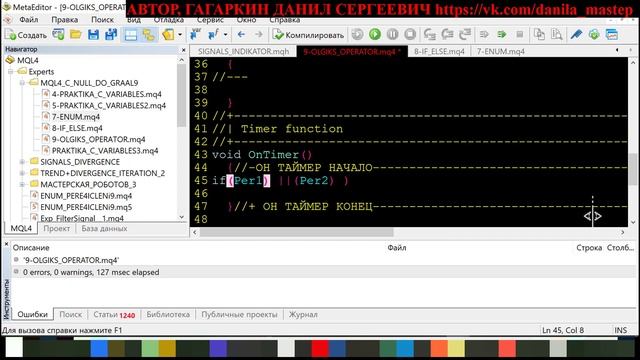This screenshot has width=640, height=360.
Task: Click the copy documents icon in toolbar
Action: coord(539,35)
